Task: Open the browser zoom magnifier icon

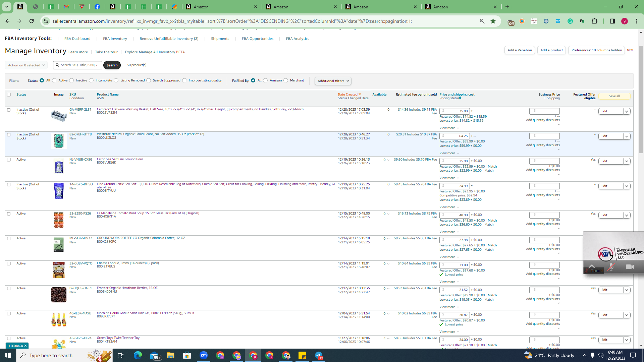Action: tap(482, 21)
